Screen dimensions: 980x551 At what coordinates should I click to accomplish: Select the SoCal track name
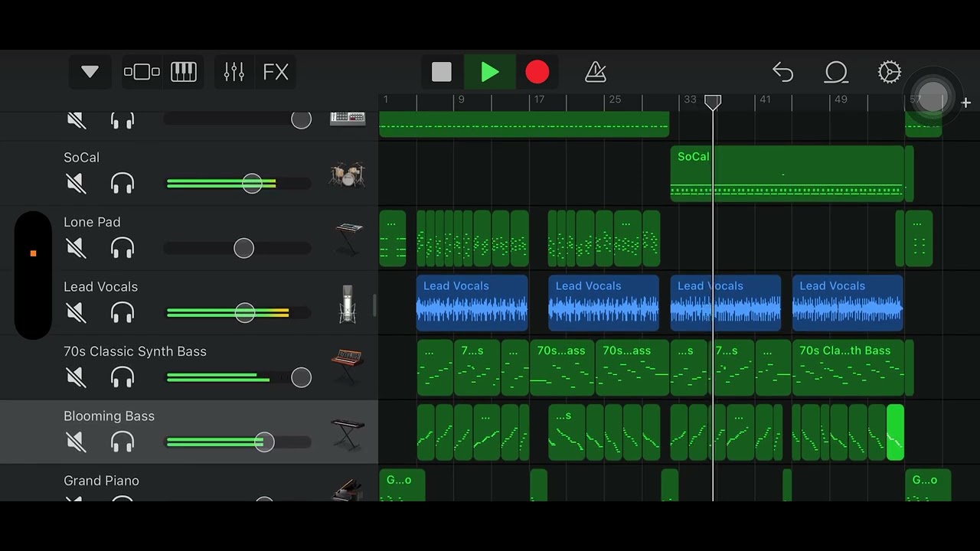(x=81, y=157)
